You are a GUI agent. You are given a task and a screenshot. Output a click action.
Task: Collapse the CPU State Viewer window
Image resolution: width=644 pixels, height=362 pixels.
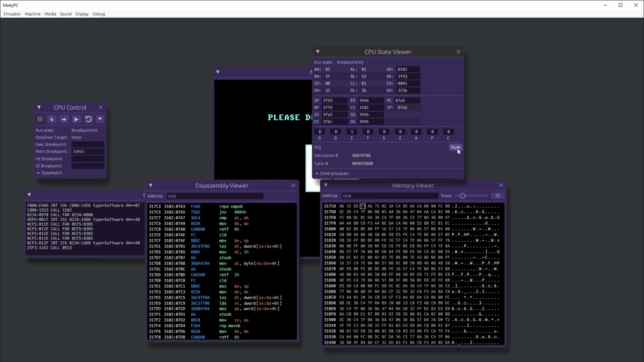[317, 52]
